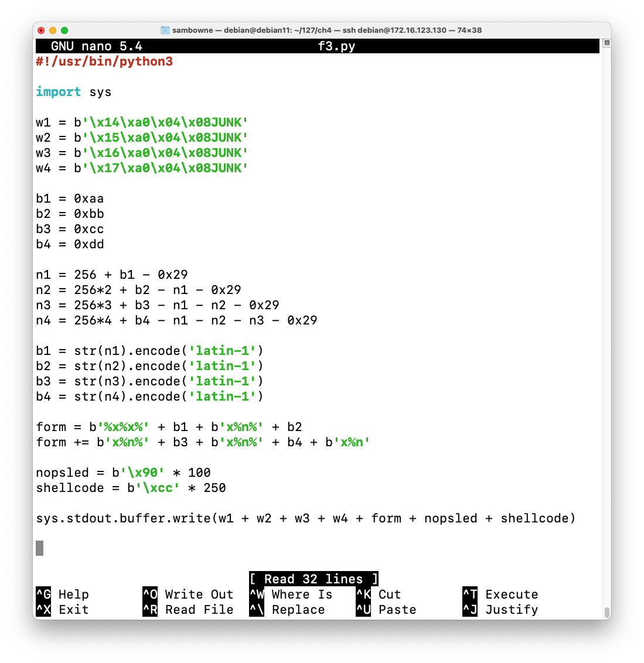The width and height of the screenshot is (644, 663).
Task: Click the ^\ Replace shortcut
Action: pyautogui.click(x=287, y=609)
